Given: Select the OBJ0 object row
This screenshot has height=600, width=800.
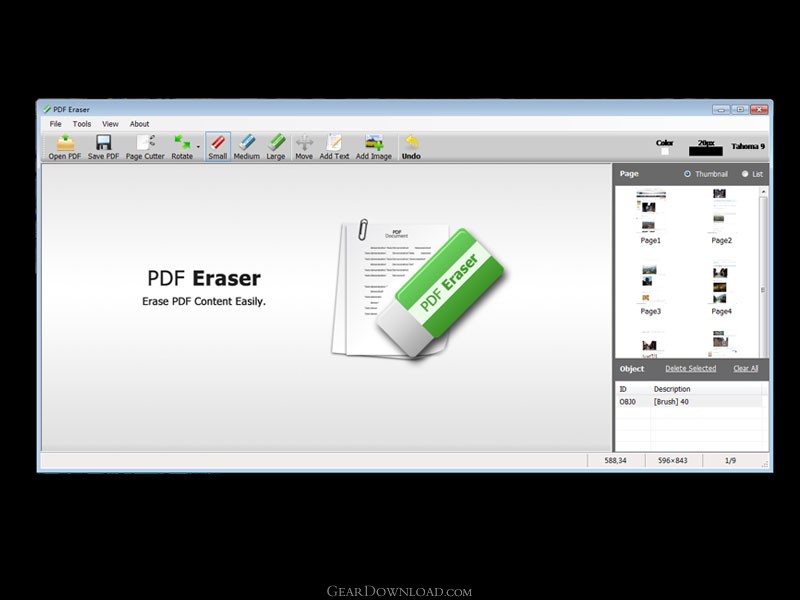Looking at the screenshot, I should (689, 402).
